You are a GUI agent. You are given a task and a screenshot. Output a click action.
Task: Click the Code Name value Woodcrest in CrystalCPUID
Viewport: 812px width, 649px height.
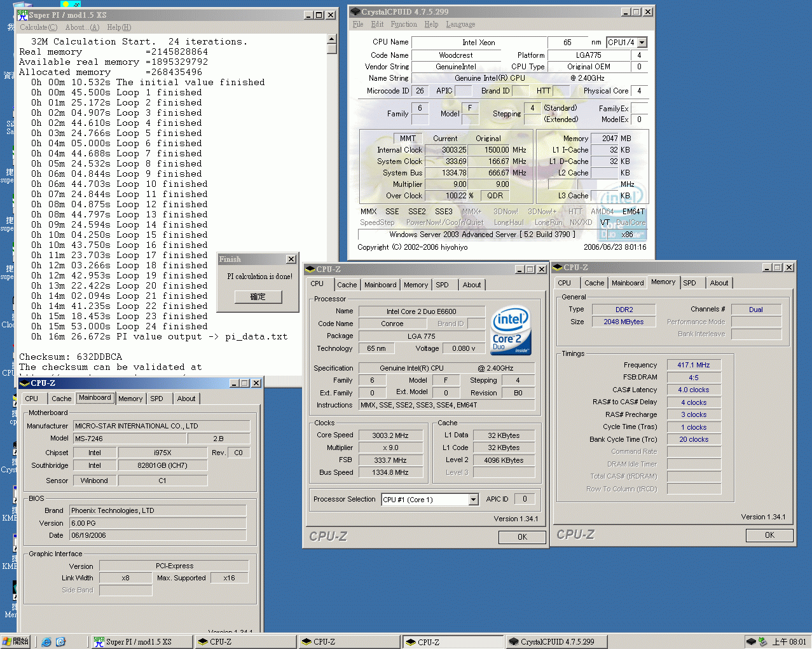coord(456,55)
